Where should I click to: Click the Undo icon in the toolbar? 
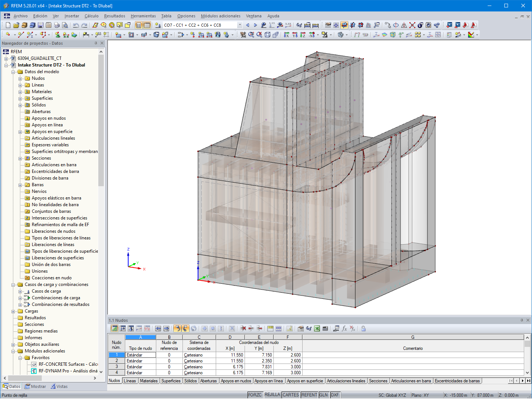point(76,25)
